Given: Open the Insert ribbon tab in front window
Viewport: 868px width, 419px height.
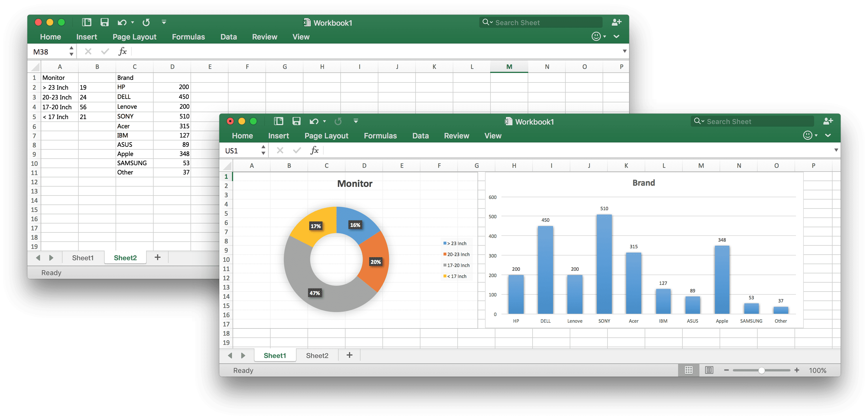Looking at the screenshot, I should 278,136.
